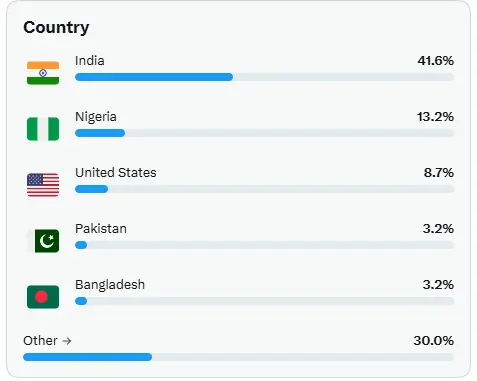This screenshot has width=477, height=381.
Task: Click the Bangladesh flag icon
Action: [43, 297]
